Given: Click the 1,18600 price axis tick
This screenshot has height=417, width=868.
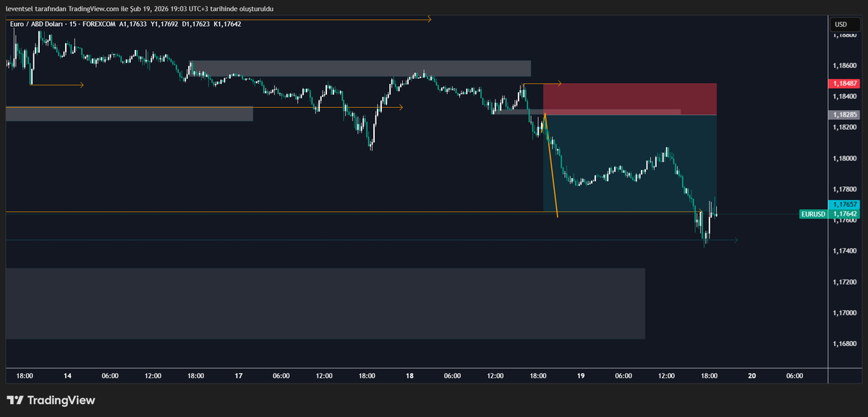Looking at the screenshot, I should tap(844, 66).
